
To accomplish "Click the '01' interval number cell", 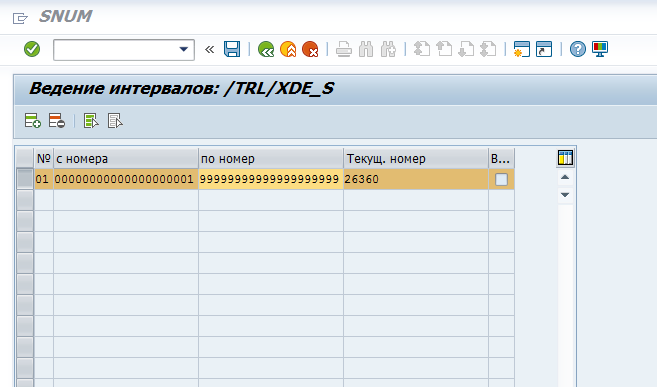I will pyautogui.click(x=44, y=179).
